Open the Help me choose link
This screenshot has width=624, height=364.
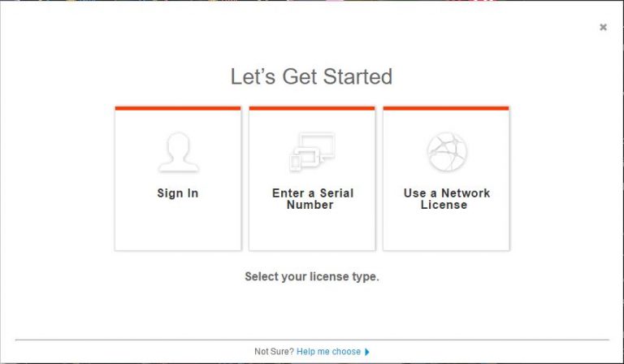tap(328, 352)
